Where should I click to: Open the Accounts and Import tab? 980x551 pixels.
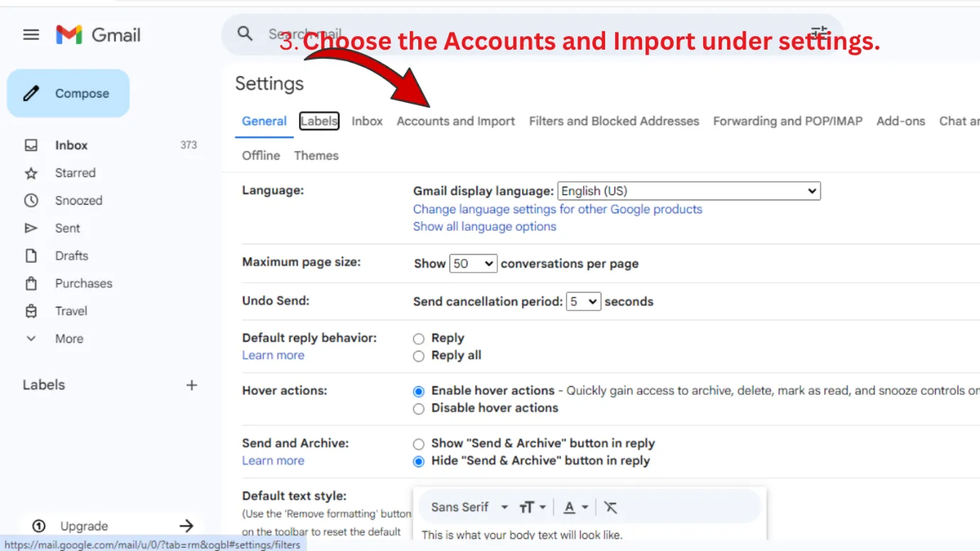[x=456, y=121]
